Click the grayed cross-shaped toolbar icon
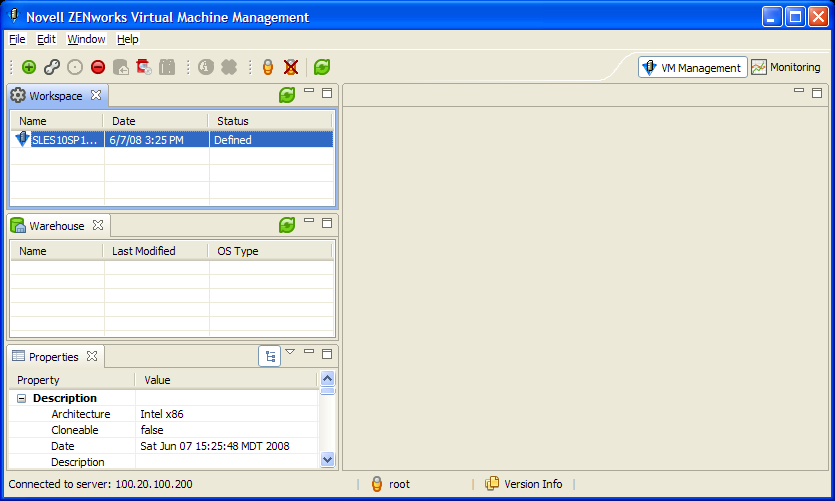The image size is (835, 501). click(229, 67)
